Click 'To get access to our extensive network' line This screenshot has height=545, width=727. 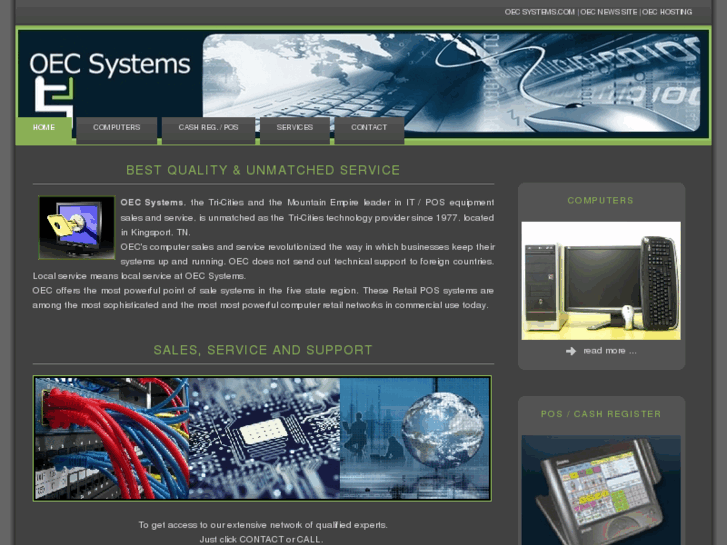(x=263, y=525)
